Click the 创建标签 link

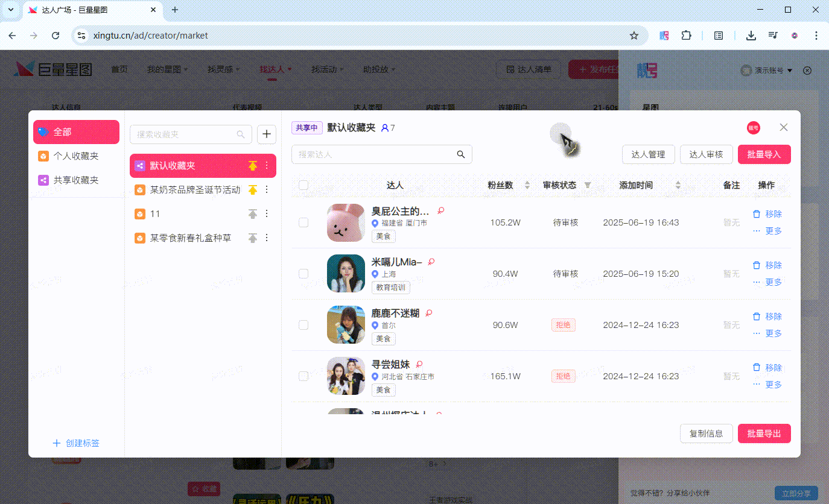pyautogui.click(x=76, y=443)
